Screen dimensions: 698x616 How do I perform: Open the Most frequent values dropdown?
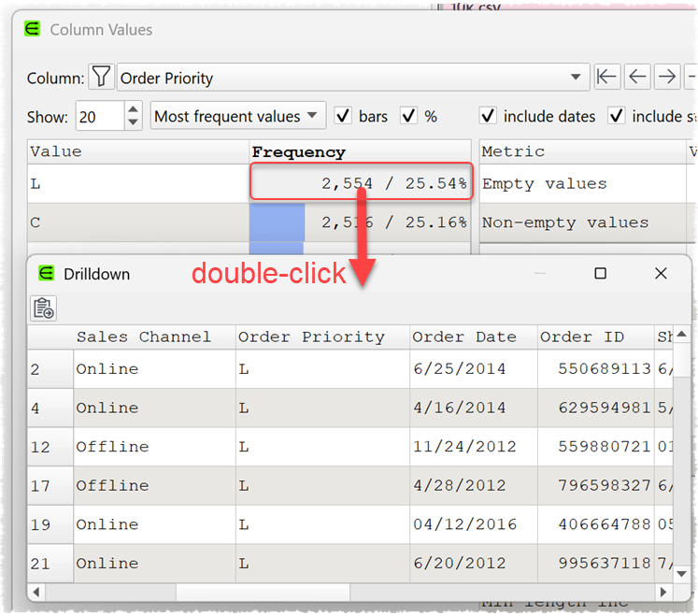coord(237,116)
